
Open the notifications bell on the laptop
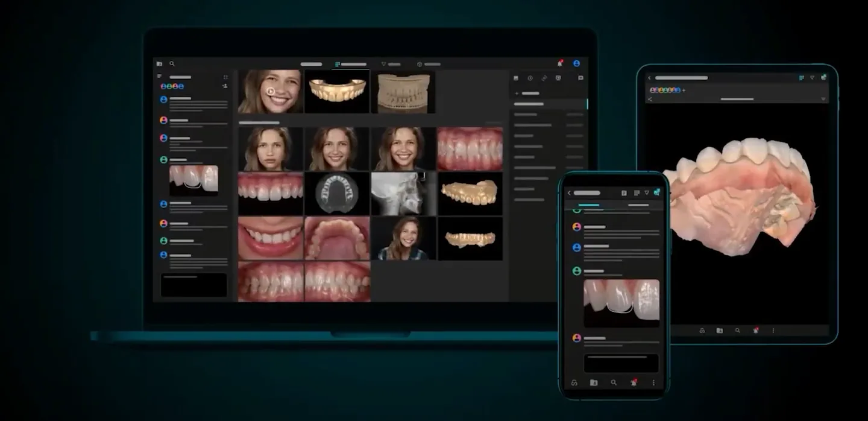click(560, 63)
